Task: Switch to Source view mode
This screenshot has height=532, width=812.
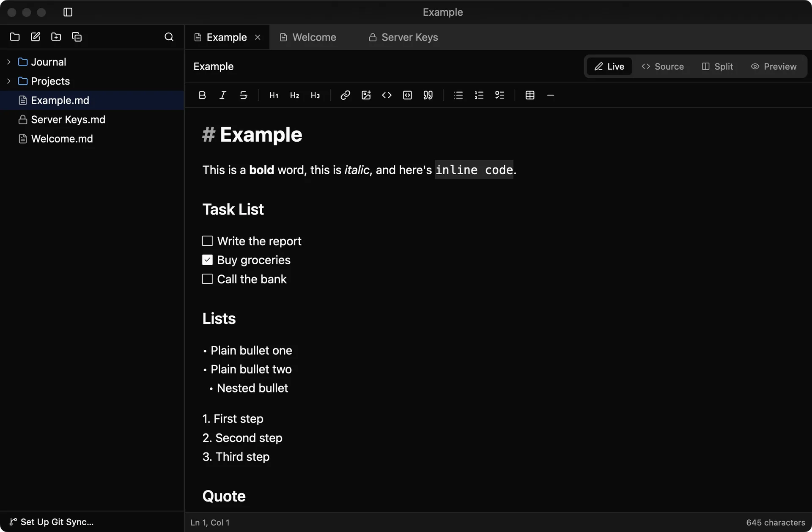Action: click(x=663, y=66)
